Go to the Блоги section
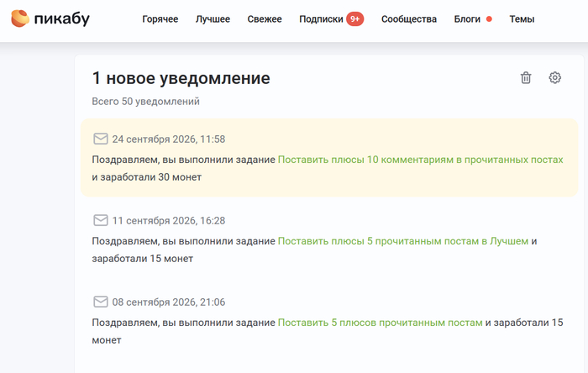This screenshot has width=588, height=373. pos(467,19)
